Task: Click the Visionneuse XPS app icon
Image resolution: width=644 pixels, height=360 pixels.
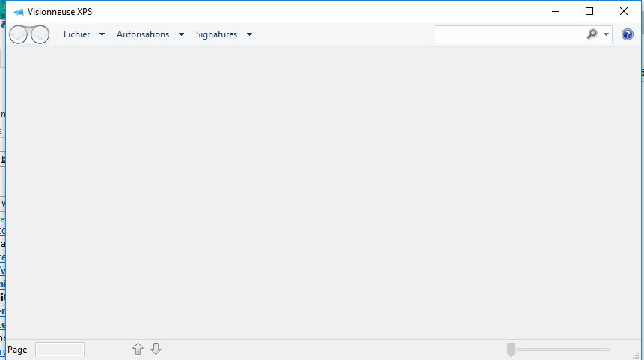Action: (18, 12)
